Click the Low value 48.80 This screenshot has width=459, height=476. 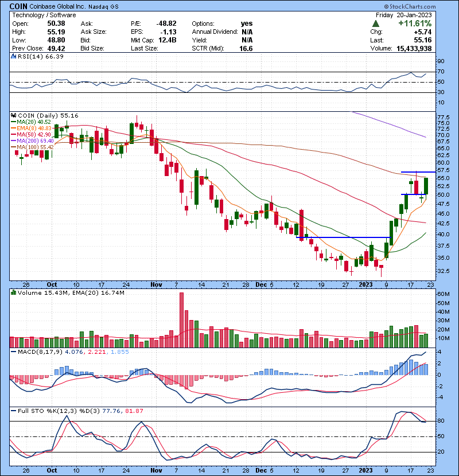(x=56, y=40)
